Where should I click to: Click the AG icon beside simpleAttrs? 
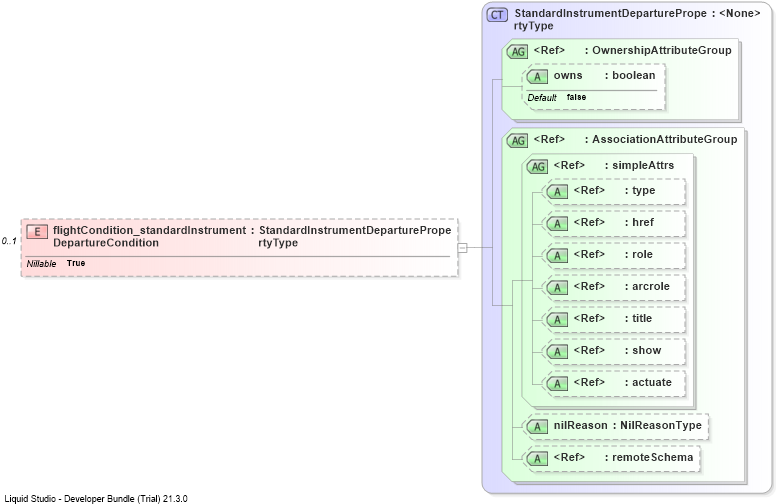[537, 166]
